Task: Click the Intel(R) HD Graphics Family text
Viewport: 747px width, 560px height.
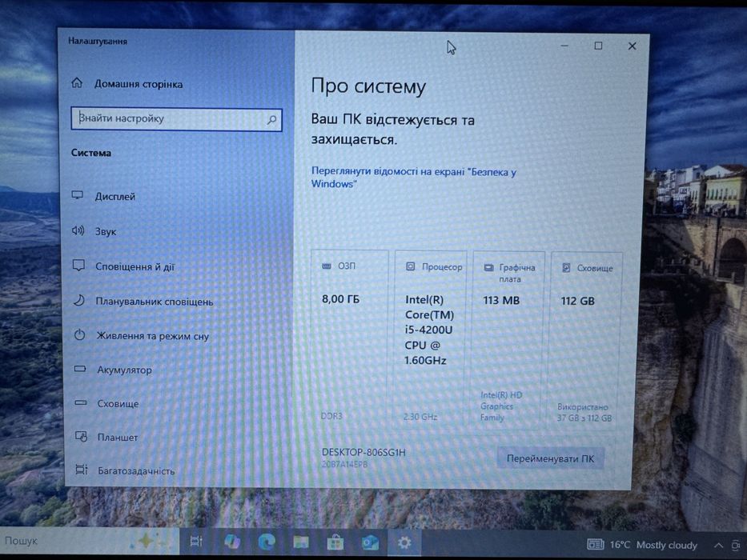Action: click(500, 406)
